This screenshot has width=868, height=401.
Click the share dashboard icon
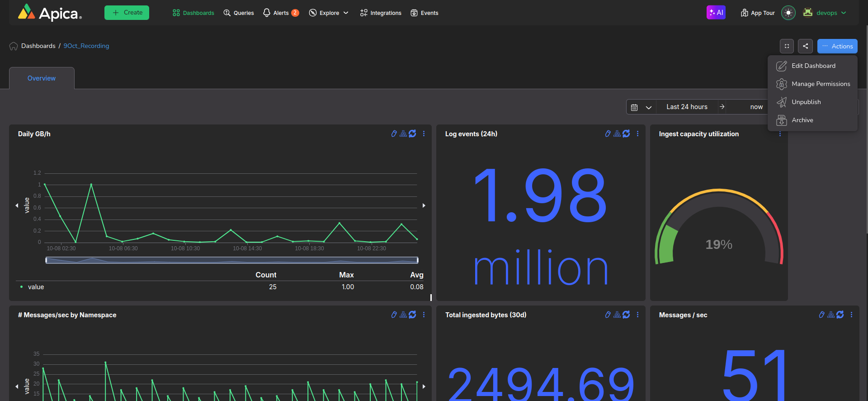tap(805, 46)
